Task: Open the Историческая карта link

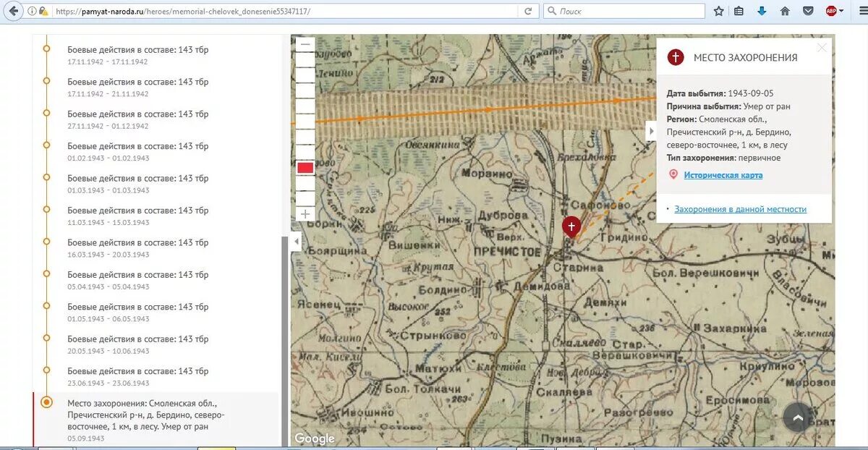Action: click(723, 175)
